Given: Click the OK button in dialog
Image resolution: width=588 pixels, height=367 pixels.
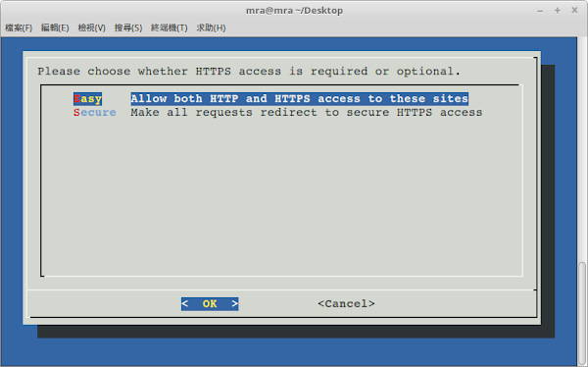Looking at the screenshot, I should 210,303.
